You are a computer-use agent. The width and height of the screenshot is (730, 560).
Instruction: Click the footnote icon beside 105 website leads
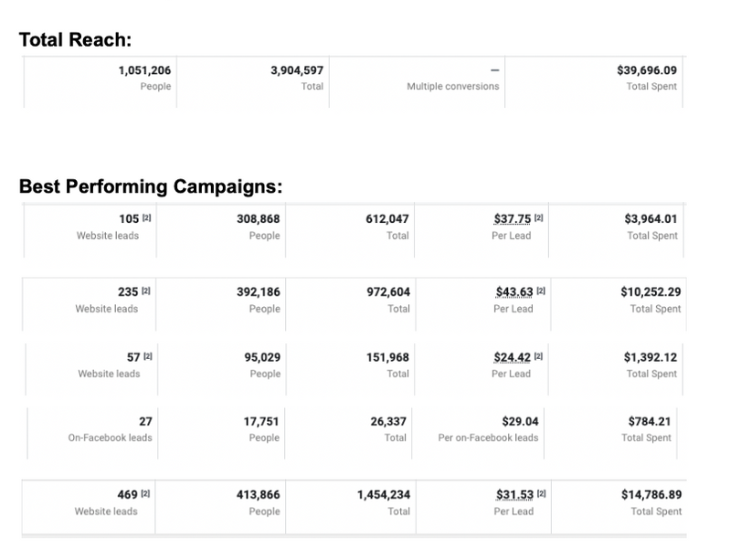(x=147, y=219)
